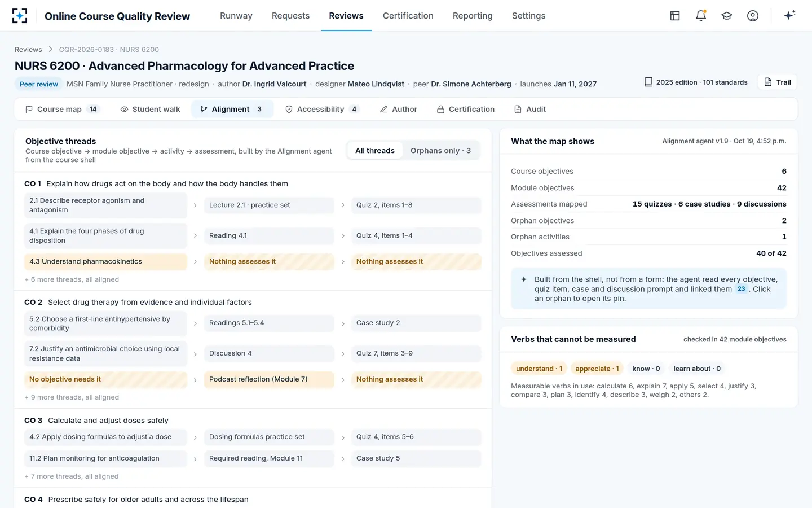Click the flag icon on Course map tab
The width and height of the screenshot is (812, 508).
tap(29, 109)
